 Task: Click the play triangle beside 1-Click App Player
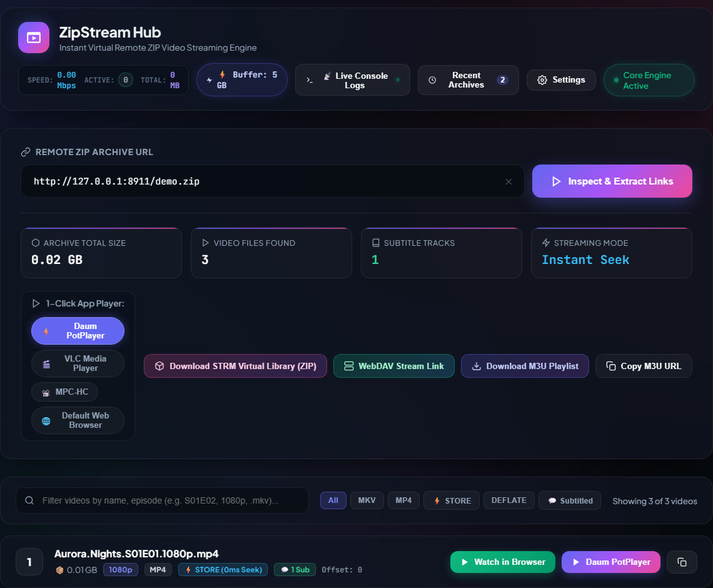[x=36, y=303]
